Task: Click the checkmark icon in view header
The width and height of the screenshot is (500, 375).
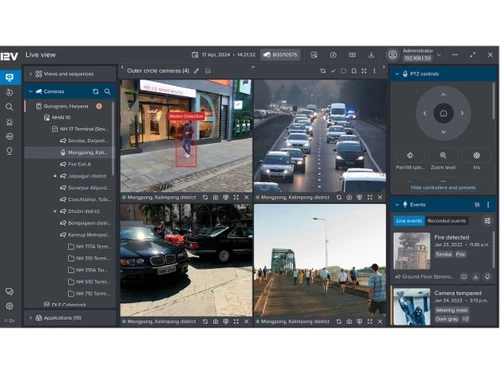Action: pos(333,71)
